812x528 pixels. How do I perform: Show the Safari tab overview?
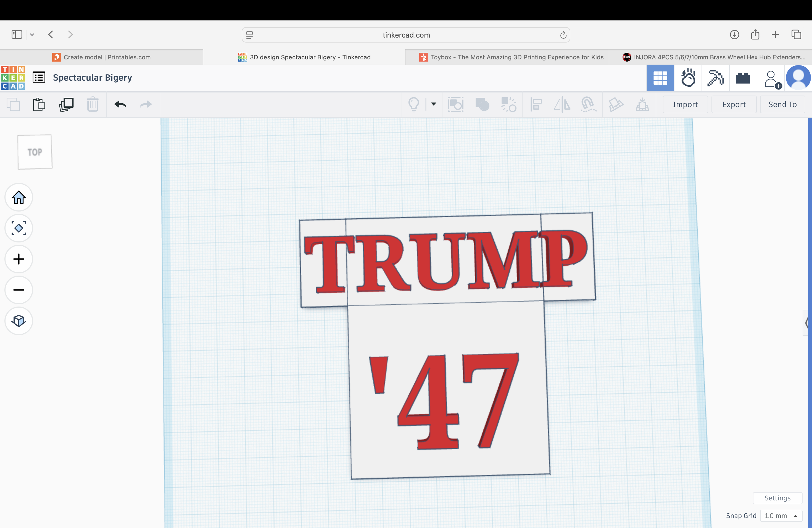pyautogui.click(x=796, y=35)
